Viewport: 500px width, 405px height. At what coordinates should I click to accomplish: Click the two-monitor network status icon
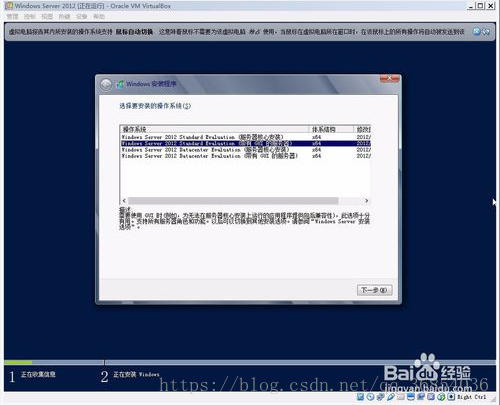pyautogui.click(x=380, y=397)
